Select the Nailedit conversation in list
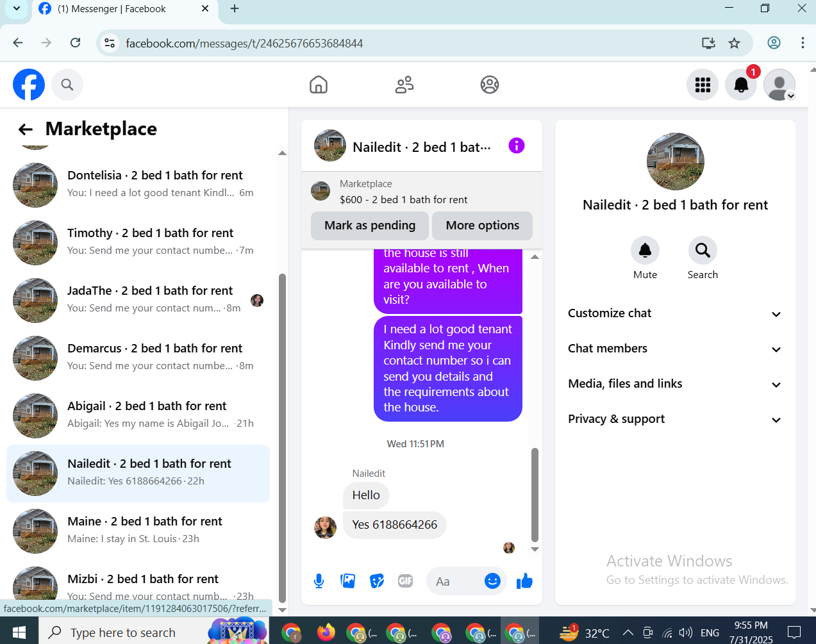The width and height of the screenshot is (816, 644). 138,474
